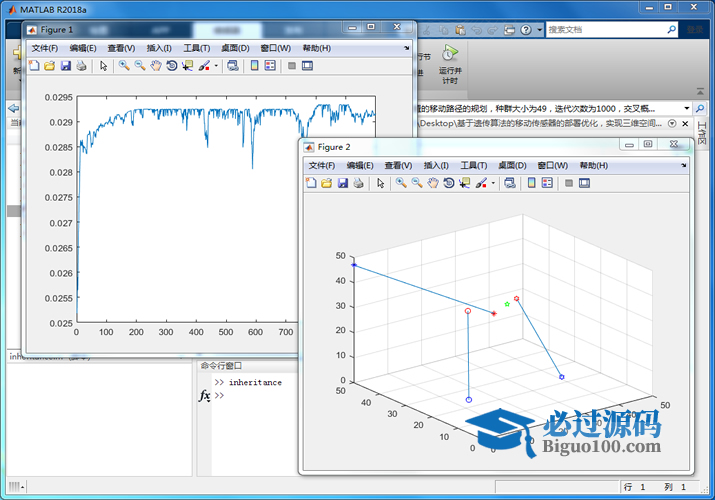
Task: Click the 登录 sign-in button
Action: click(x=693, y=30)
